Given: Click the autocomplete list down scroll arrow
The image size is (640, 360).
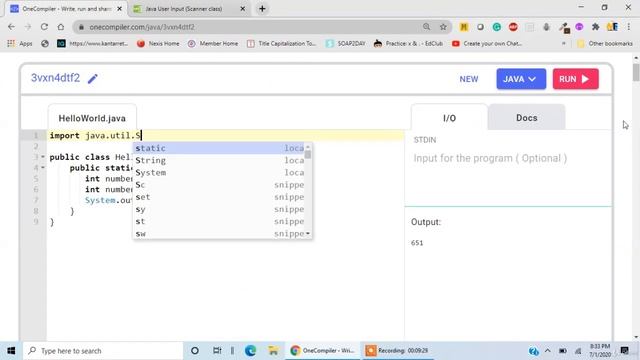Looking at the screenshot, I should [308, 234].
